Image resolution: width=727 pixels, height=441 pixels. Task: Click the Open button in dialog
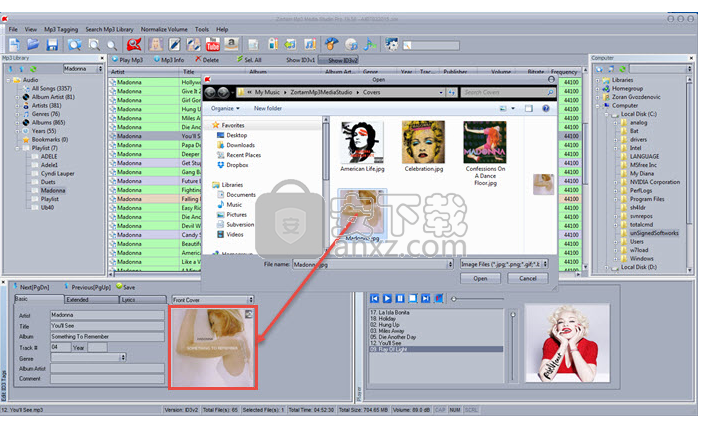click(480, 278)
